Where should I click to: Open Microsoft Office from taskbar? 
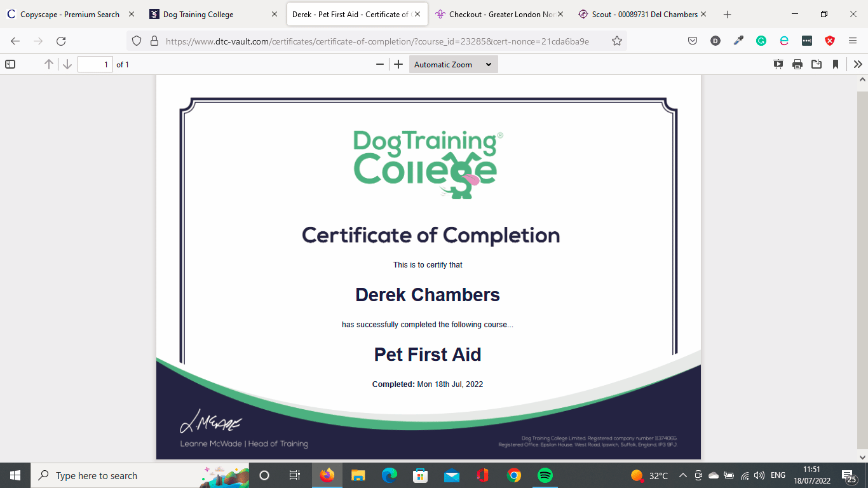point(482,475)
